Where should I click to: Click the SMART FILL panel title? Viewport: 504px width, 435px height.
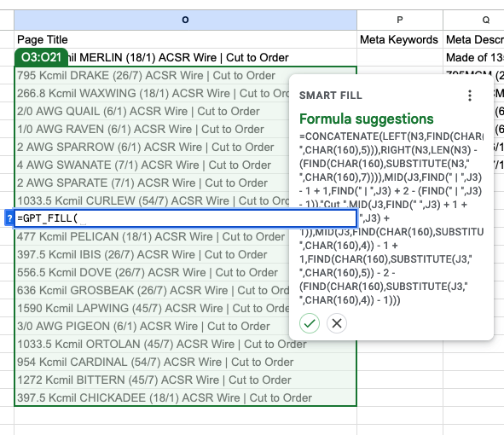pos(330,96)
